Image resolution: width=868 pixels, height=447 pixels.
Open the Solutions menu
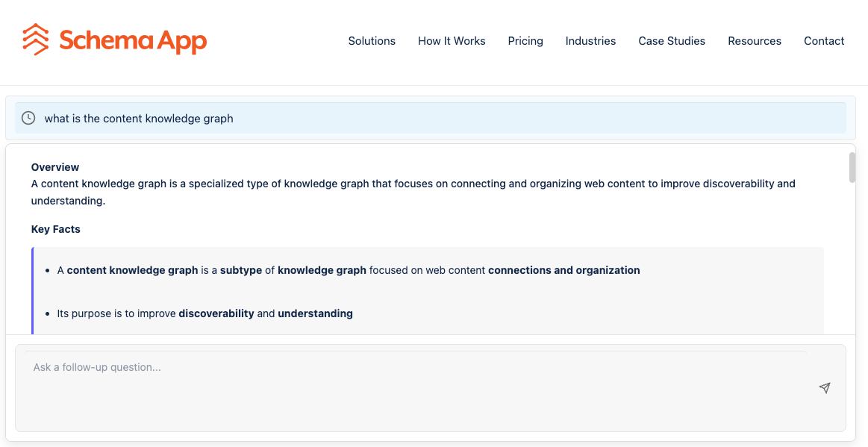372,41
